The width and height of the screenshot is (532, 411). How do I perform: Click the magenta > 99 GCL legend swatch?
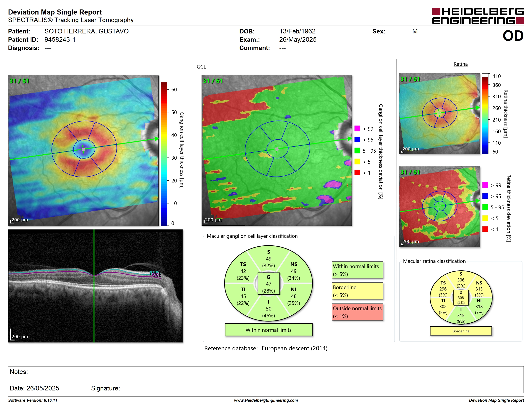coord(357,128)
